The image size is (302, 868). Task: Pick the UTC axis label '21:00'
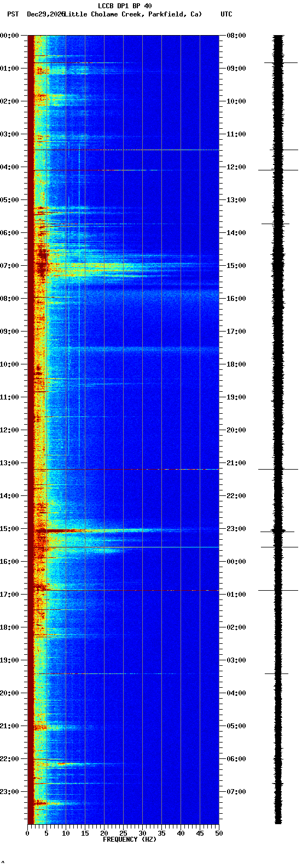coord(236,463)
